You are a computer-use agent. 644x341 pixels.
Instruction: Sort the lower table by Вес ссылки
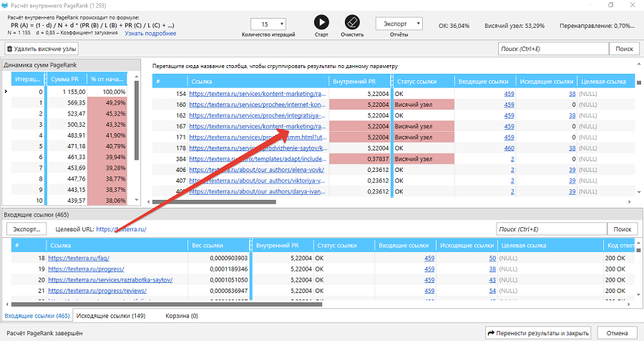[218, 246]
